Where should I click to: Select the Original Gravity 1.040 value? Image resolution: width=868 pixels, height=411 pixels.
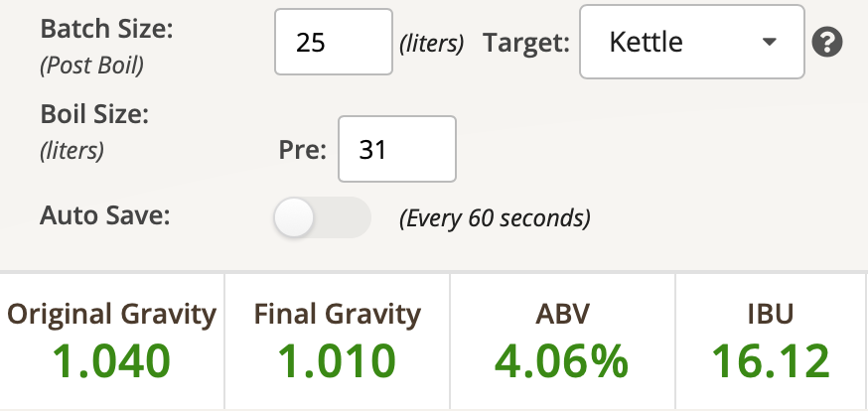111,361
